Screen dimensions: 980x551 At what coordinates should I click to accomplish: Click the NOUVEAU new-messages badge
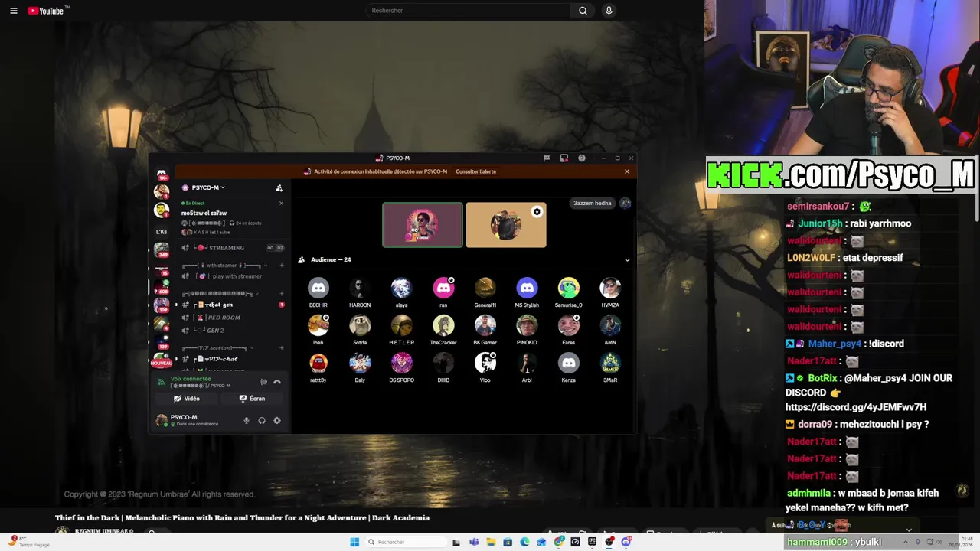coord(162,364)
